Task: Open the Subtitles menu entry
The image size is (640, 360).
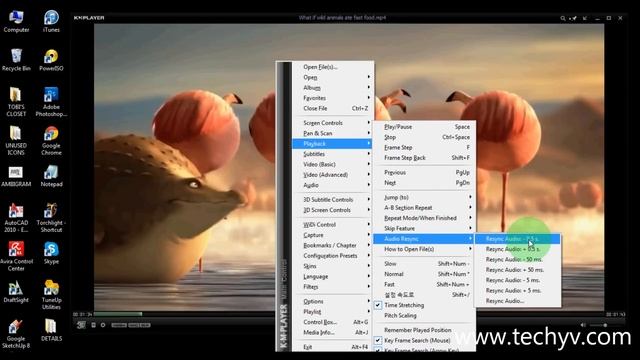Action: 332,154
